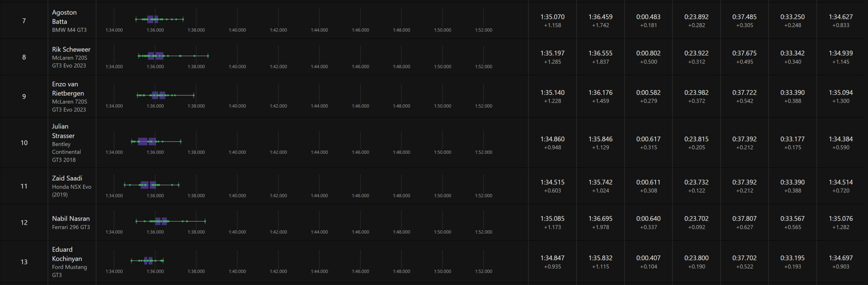
Task: Click the purple box plot for Agoston Batta
Action: [x=153, y=19]
